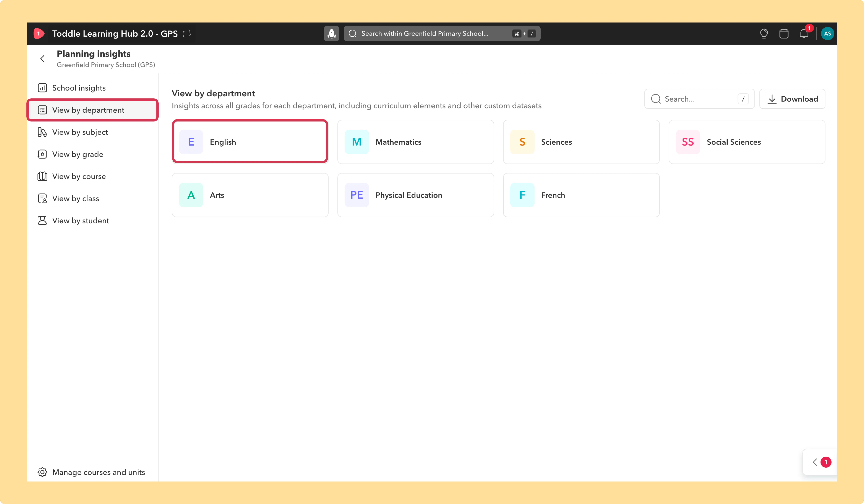Click the Mathematics M badge icon
The image size is (864, 504).
coord(357,142)
